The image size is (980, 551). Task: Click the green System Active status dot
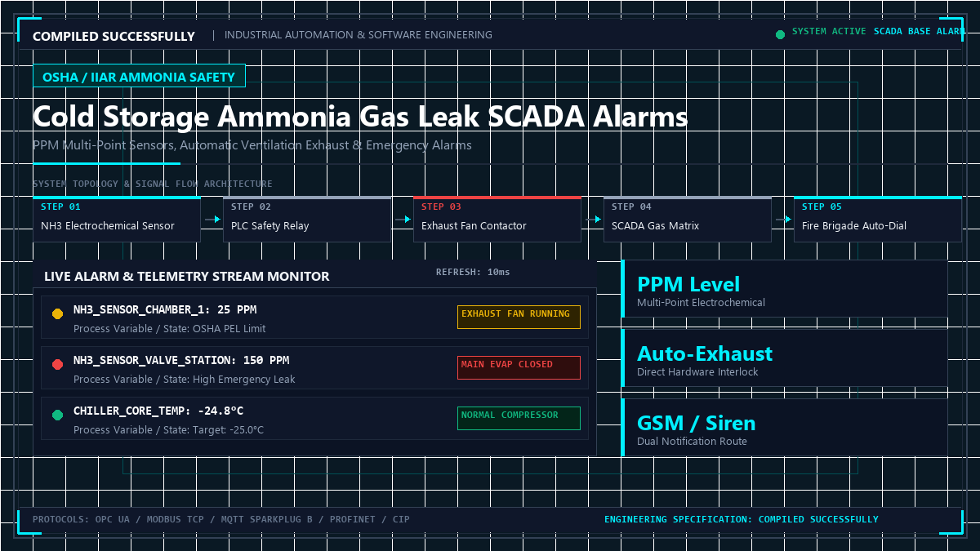coord(780,34)
